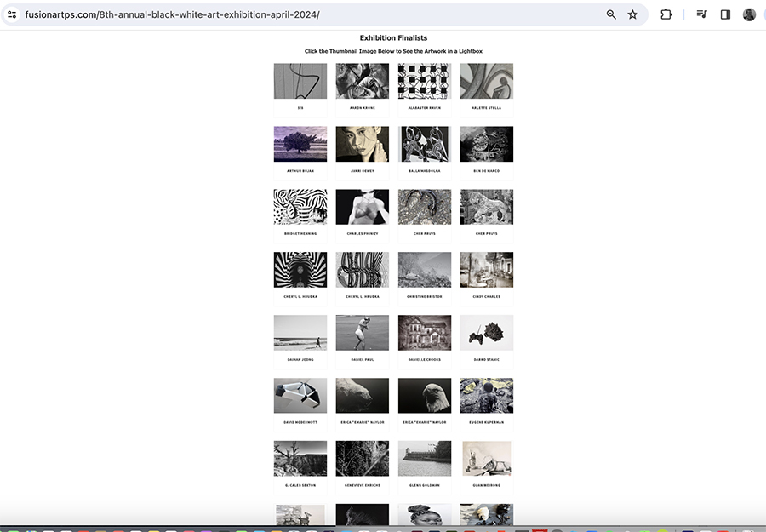The image size is (766, 532).
Task: Open David McDermott's geometric sculpture thumbnail
Action: point(300,396)
